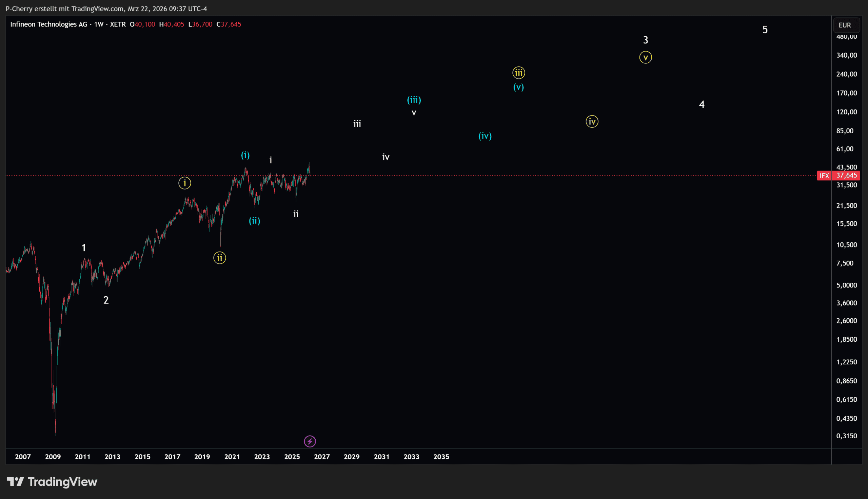Click the TradingView logo at bottom left

52,482
